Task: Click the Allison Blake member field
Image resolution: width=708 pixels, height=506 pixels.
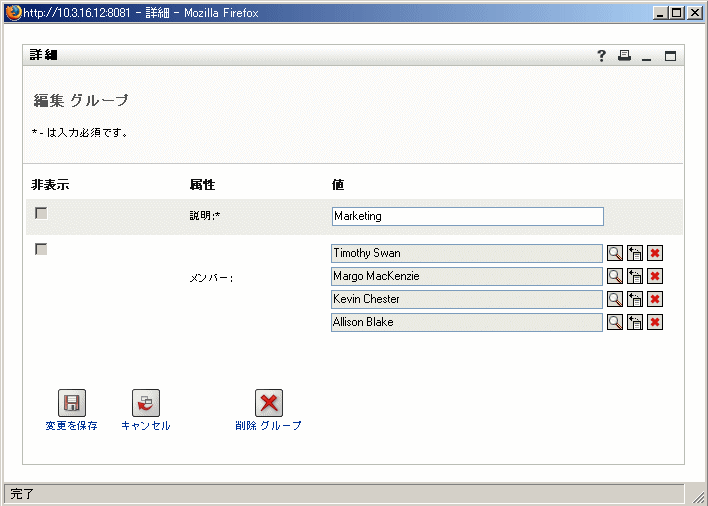Action: point(467,322)
